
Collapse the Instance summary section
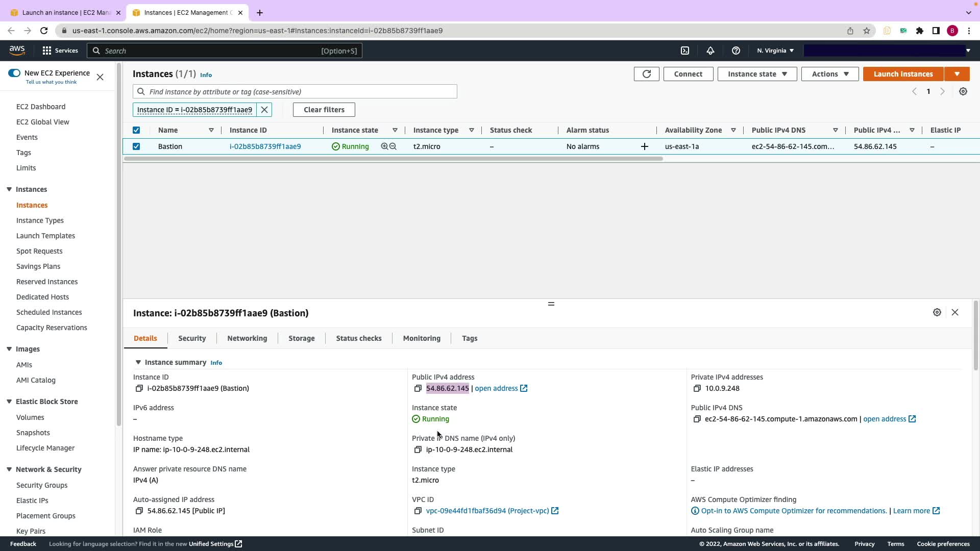(138, 362)
